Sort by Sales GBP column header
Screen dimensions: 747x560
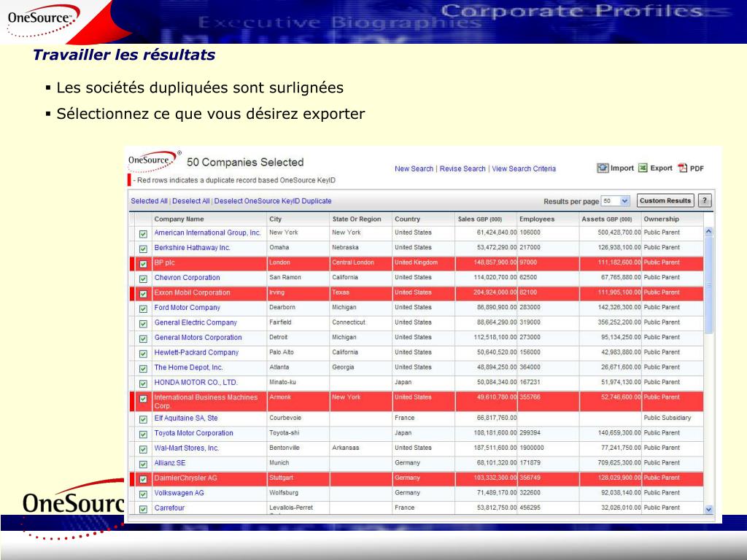pyautogui.click(x=480, y=219)
